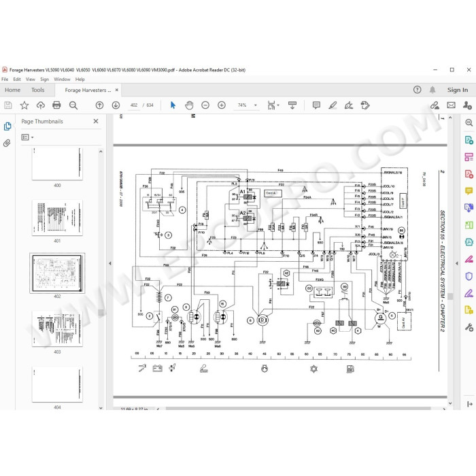Open the File menu

tap(5, 80)
